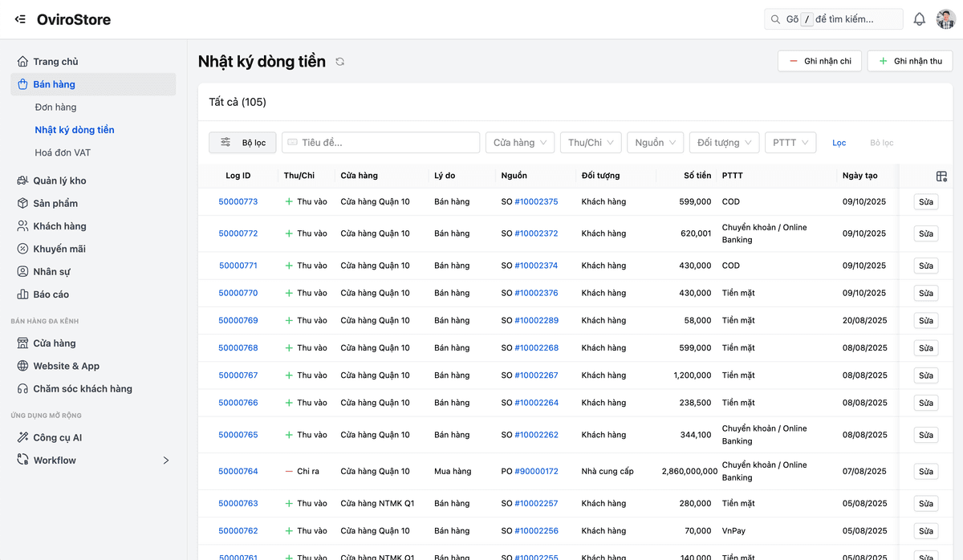The image size is (963, 560).
Task: Toggle the Bộ lọc filter panel button
Action: coord(242,143)
